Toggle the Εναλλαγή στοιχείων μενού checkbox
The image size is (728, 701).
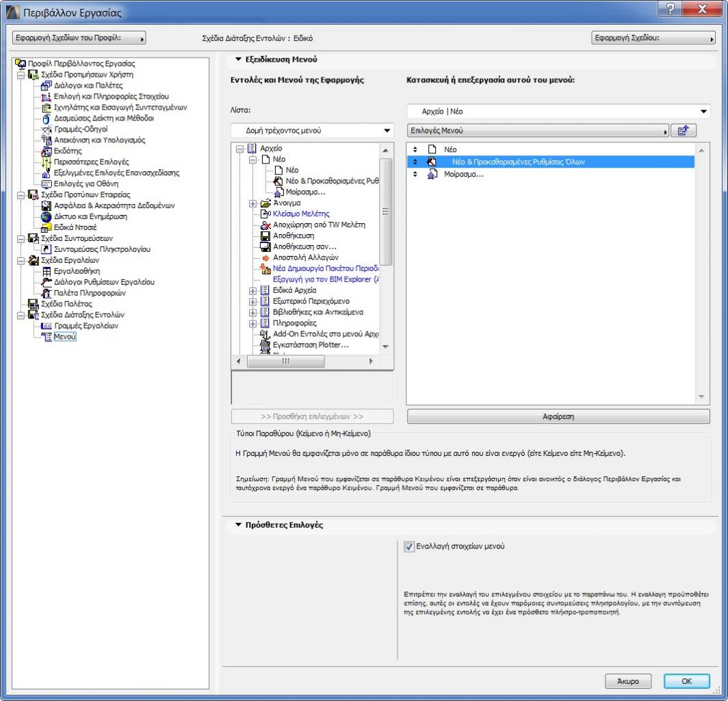[x=410, y=547]
